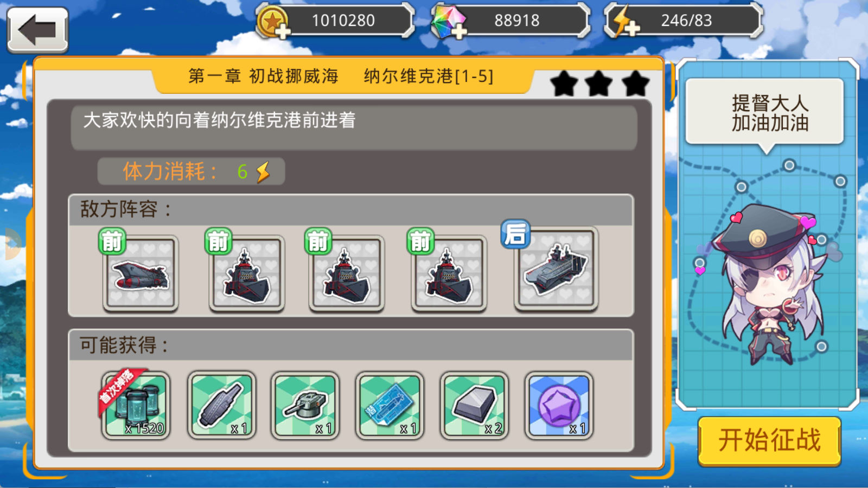This screenshot has height=488, width=868.
Task: Tap the three-star stage rating
Action: click(599, 84)
